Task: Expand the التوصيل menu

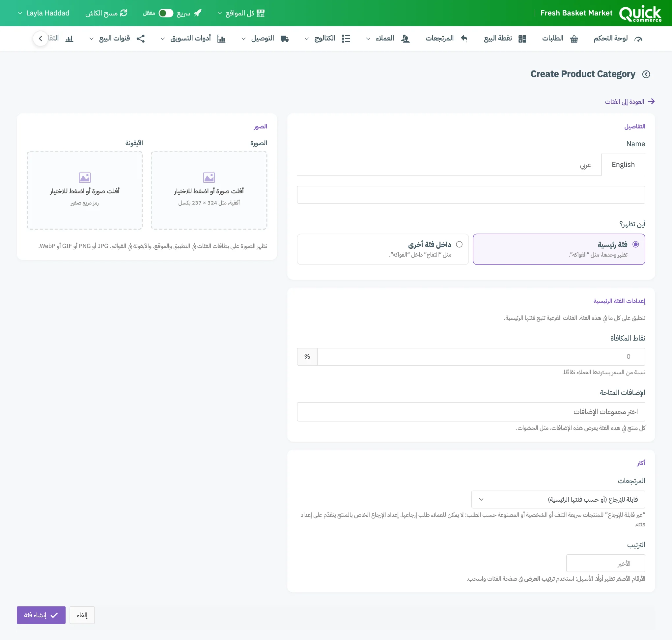Action: click(x=265, y=39)
